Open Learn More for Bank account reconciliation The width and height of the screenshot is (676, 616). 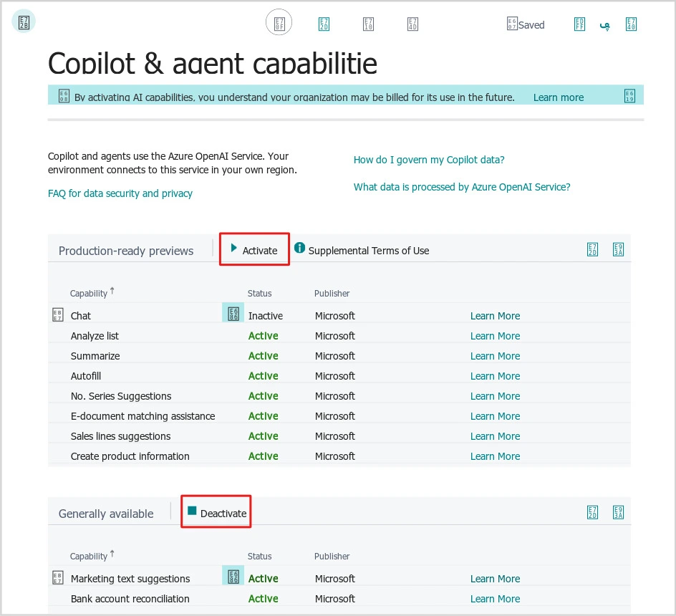(495, 599)
